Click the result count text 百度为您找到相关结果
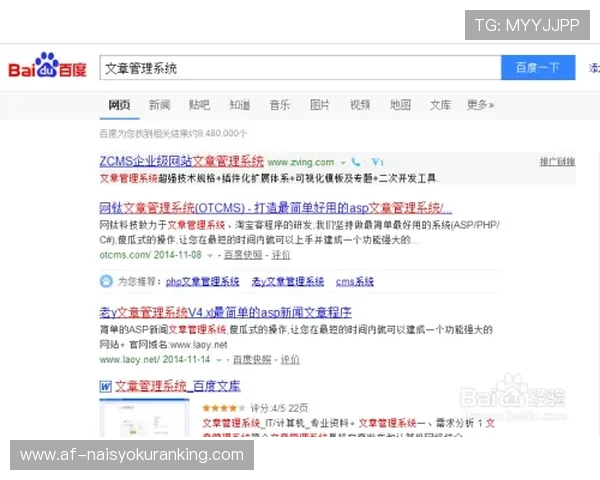Viewport: 600px width, 480px height. [x=173, y=134]
